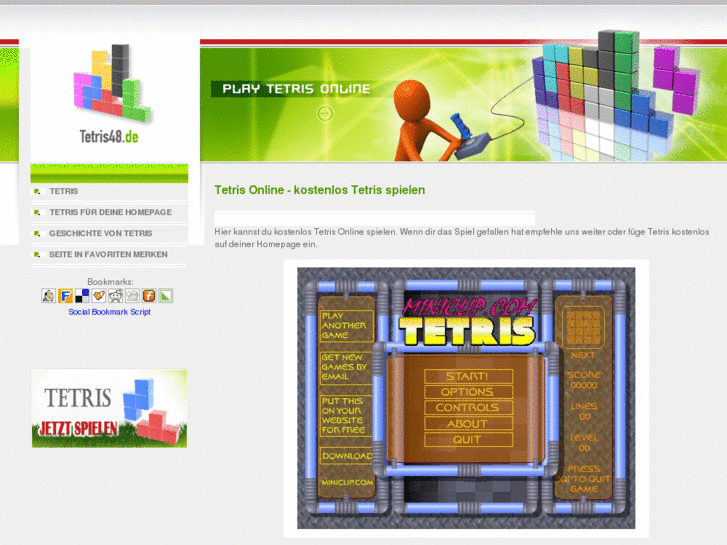Click the Miniclip.com label in sidebar

point(347,482)
